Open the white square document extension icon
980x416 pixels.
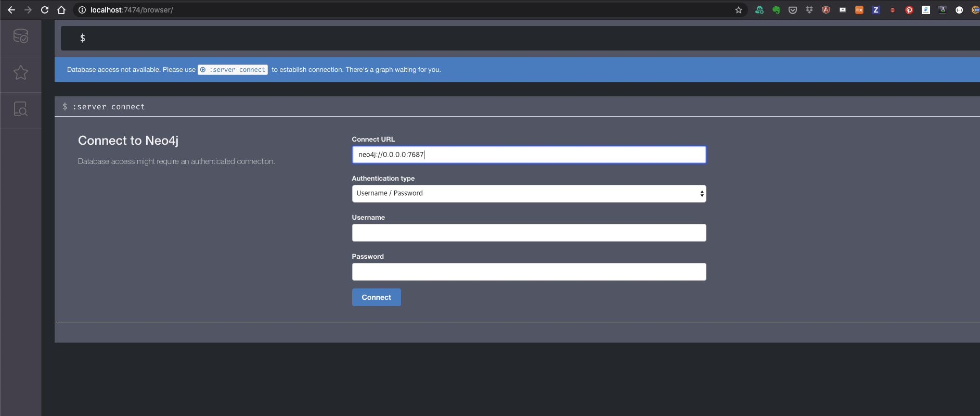926,10
